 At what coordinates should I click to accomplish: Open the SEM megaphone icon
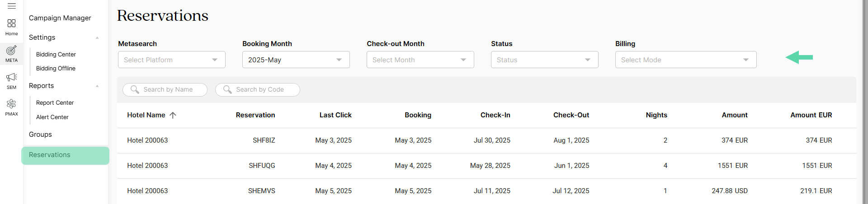click(x=12, y=77)
